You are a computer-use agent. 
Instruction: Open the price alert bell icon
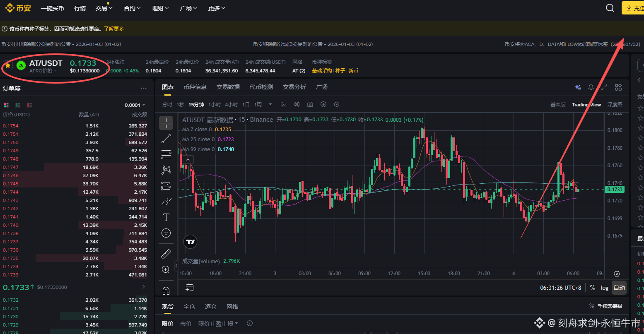(591, 87)
